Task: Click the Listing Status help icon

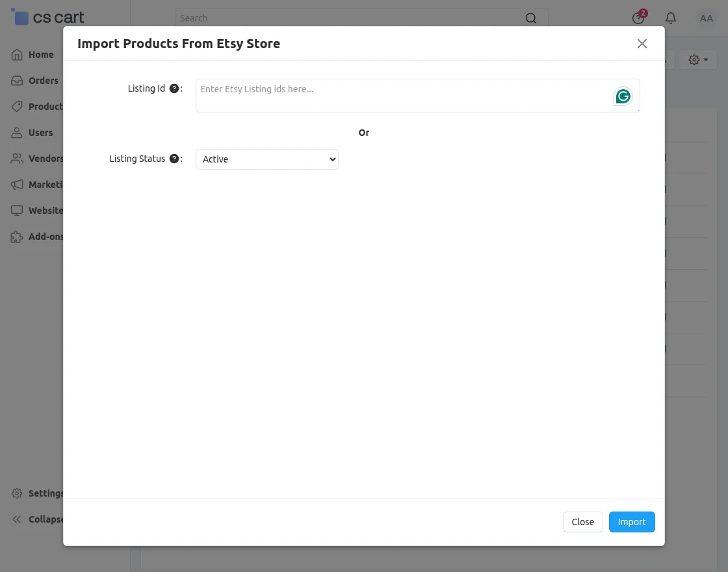Action: click(174, 159)
